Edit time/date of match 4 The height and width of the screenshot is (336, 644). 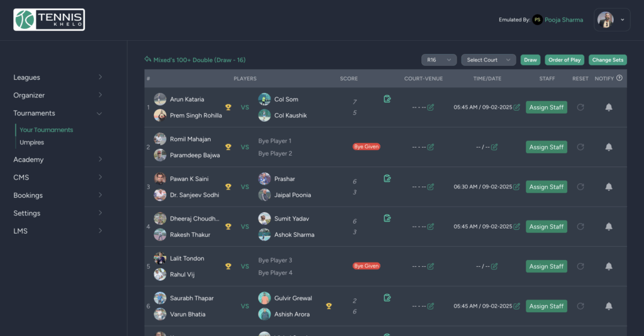coord(517,227)
